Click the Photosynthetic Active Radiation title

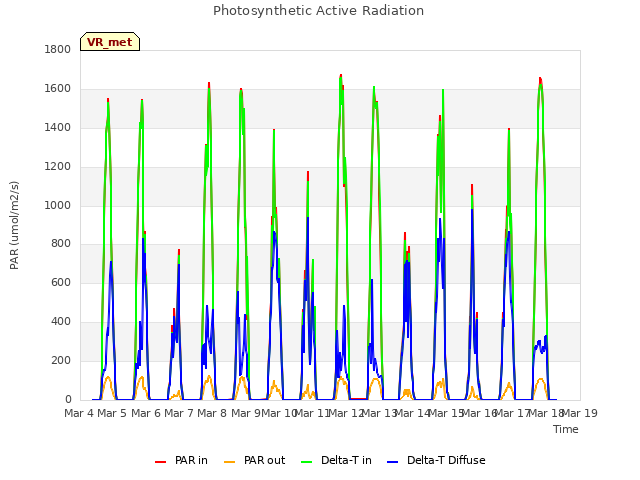(318, 10)
